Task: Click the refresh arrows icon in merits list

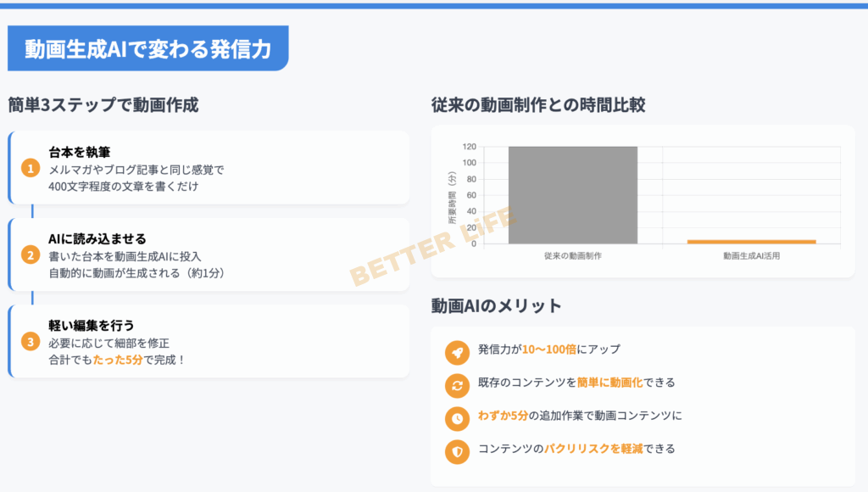Action: coord(457,385)
